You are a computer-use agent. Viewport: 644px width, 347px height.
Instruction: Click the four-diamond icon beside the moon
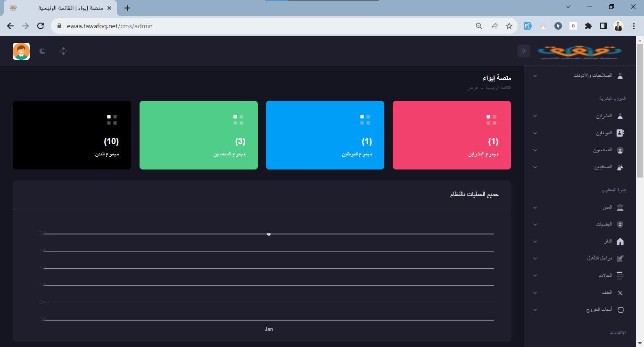[64, 51]
